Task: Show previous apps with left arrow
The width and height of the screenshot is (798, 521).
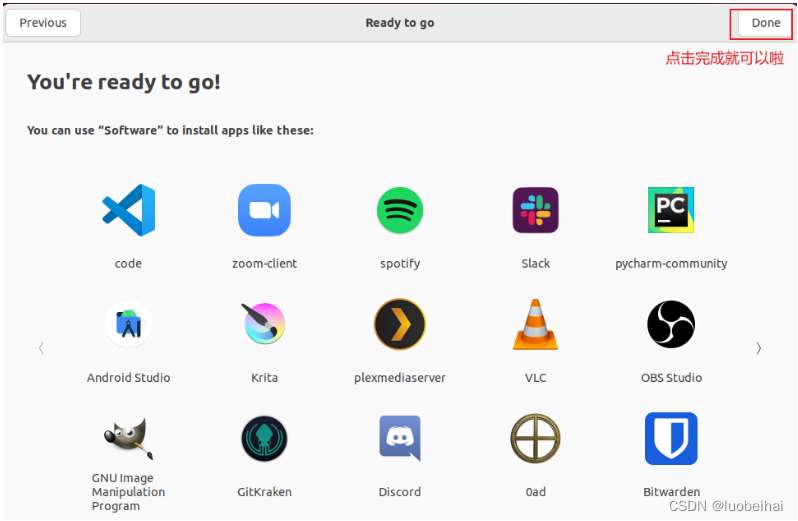Action: point(41,348)
